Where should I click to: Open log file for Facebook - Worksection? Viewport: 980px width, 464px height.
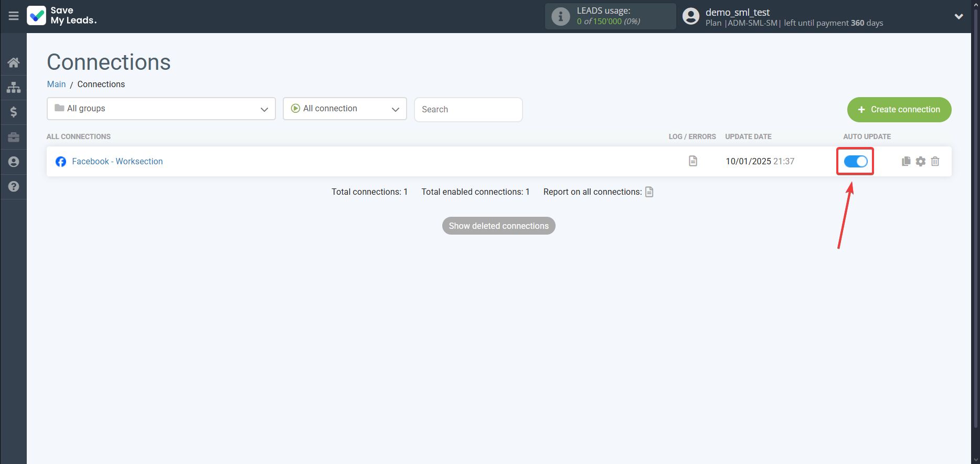coord(693,161)
